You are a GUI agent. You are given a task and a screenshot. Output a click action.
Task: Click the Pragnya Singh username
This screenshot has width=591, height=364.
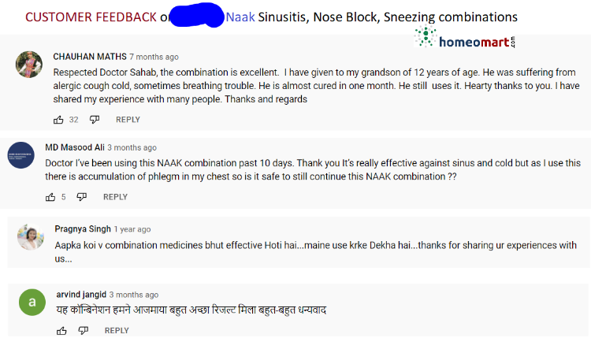click(83, 229)
